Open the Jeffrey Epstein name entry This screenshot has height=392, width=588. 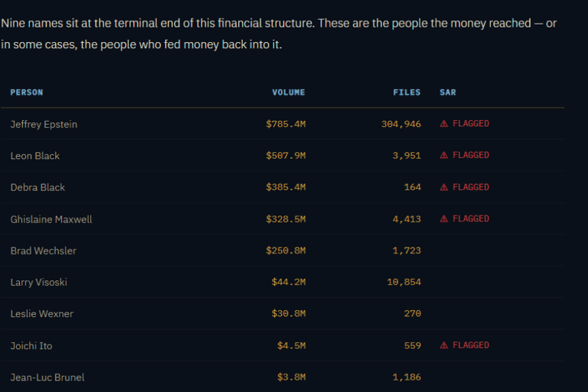(x=44, y=124)
